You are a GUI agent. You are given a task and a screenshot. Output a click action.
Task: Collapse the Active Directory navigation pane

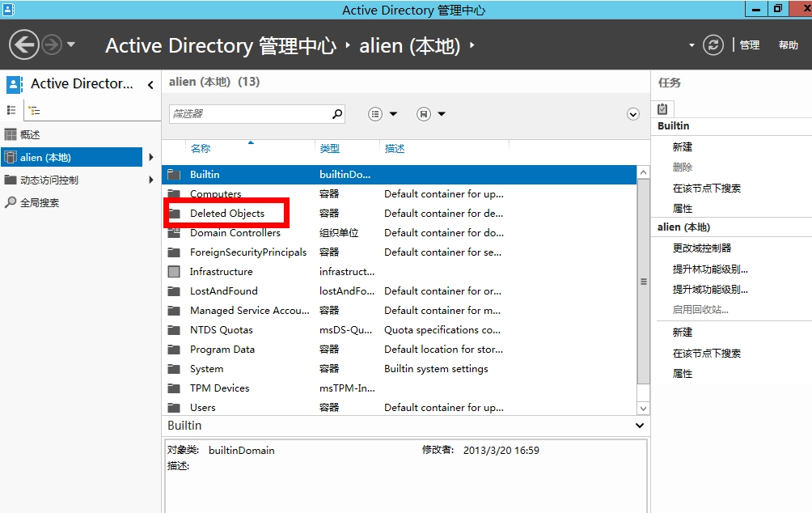(150, 84)
